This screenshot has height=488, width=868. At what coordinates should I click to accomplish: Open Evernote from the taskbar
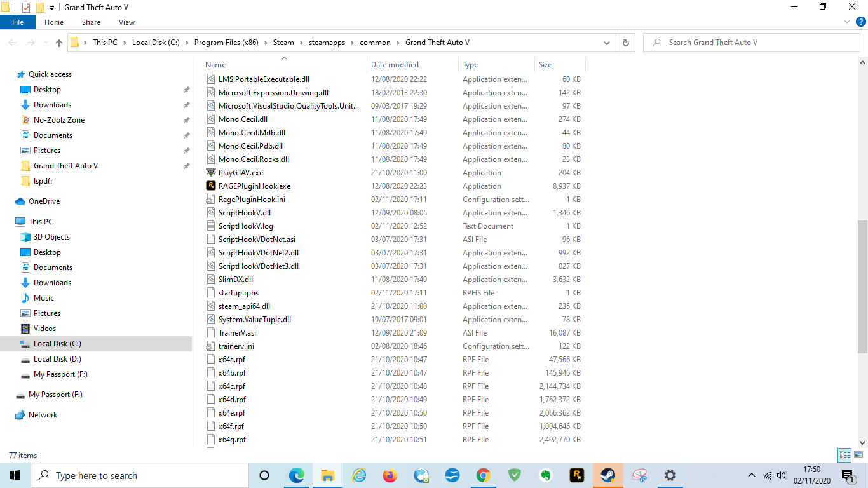click(545, 475)
